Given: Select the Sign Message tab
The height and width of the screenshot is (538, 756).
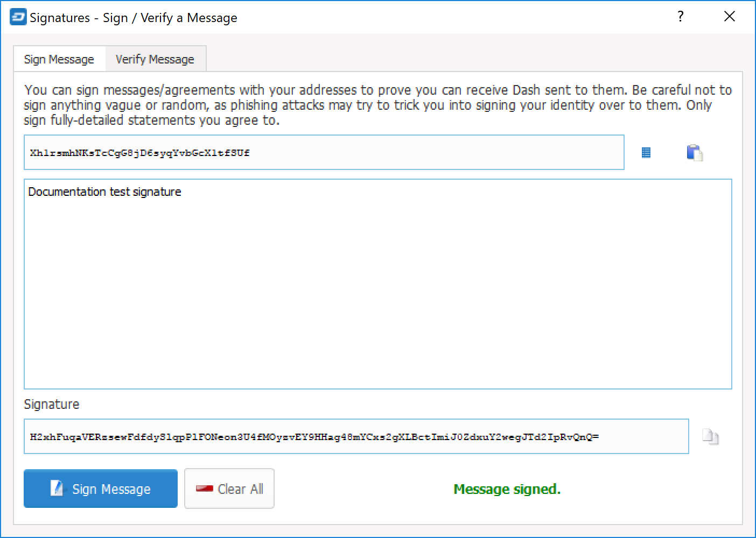Looking at the screenshot, I should 59,59.
